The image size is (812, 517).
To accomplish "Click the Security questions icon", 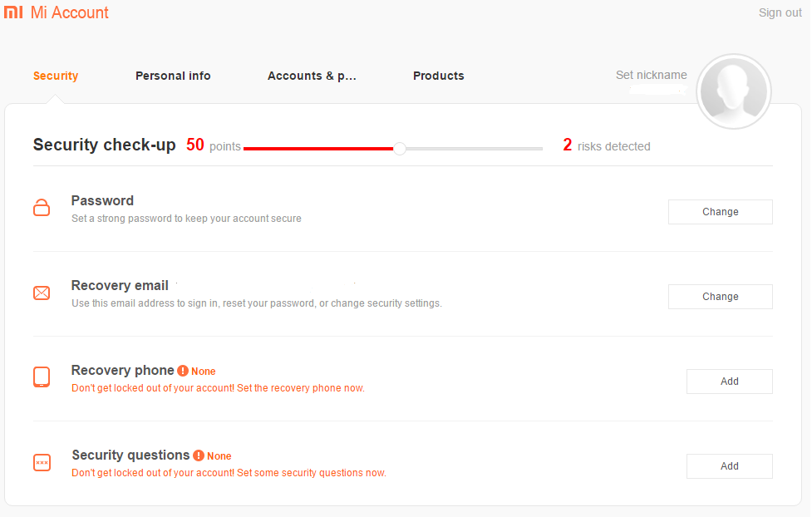I will tap(42, 462).
